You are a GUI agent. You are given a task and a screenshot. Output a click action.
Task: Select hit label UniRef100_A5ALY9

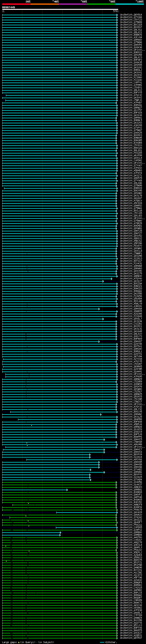tap(131, 304)
